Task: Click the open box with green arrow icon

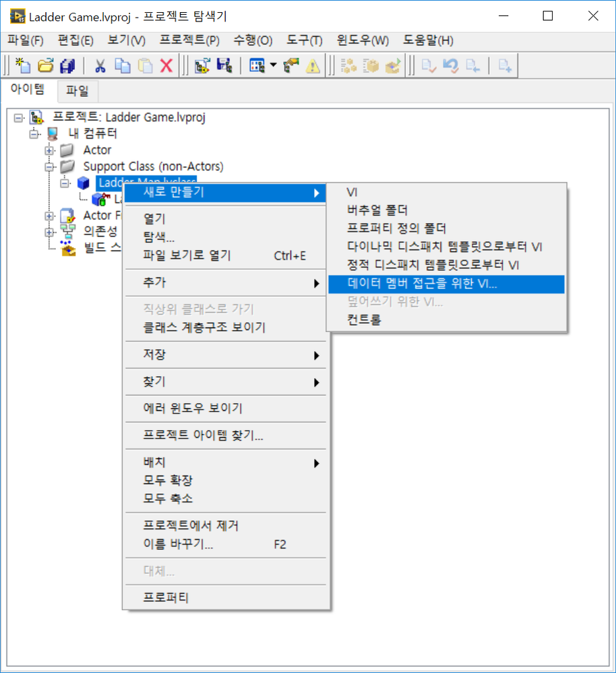Action: pos(393,65)
